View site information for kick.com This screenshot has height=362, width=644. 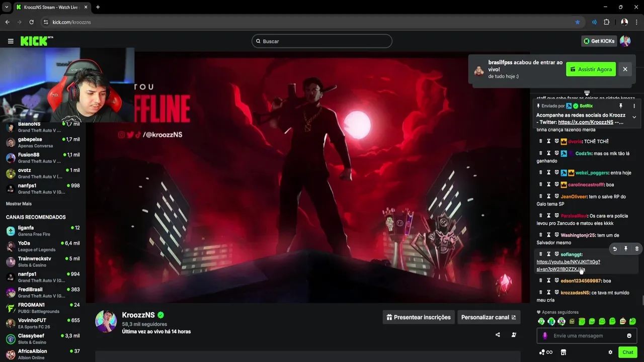coord(46,22)
